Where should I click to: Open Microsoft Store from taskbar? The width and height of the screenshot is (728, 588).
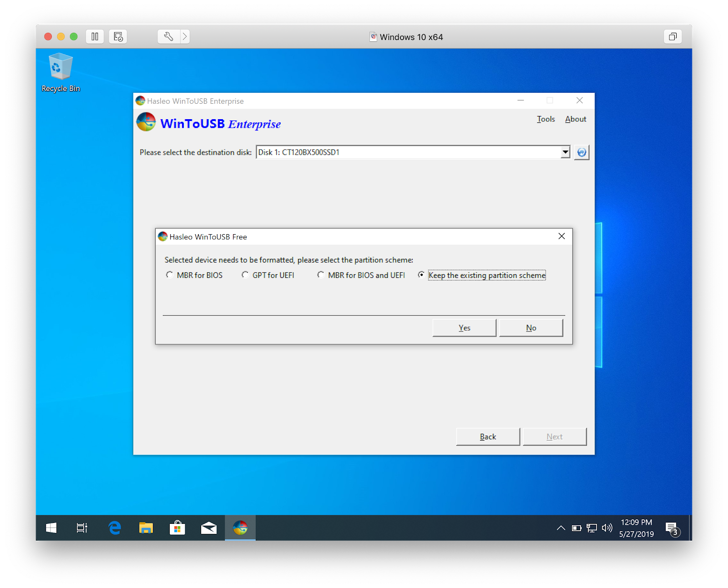point(177,528)
